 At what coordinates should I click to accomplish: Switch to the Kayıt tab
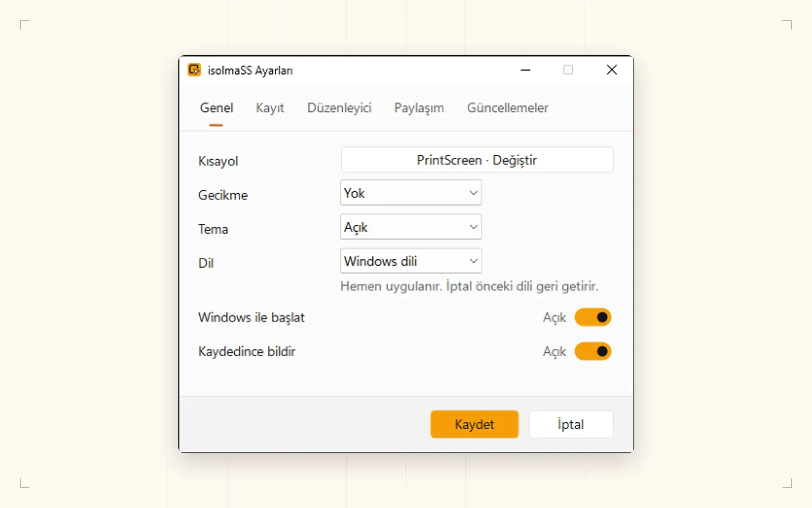(x=270, y=108)
